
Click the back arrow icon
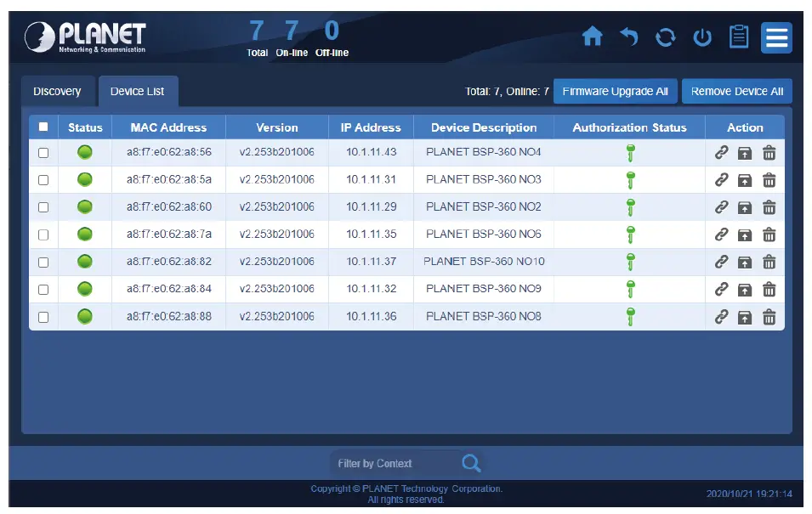(x=628, y=37)
